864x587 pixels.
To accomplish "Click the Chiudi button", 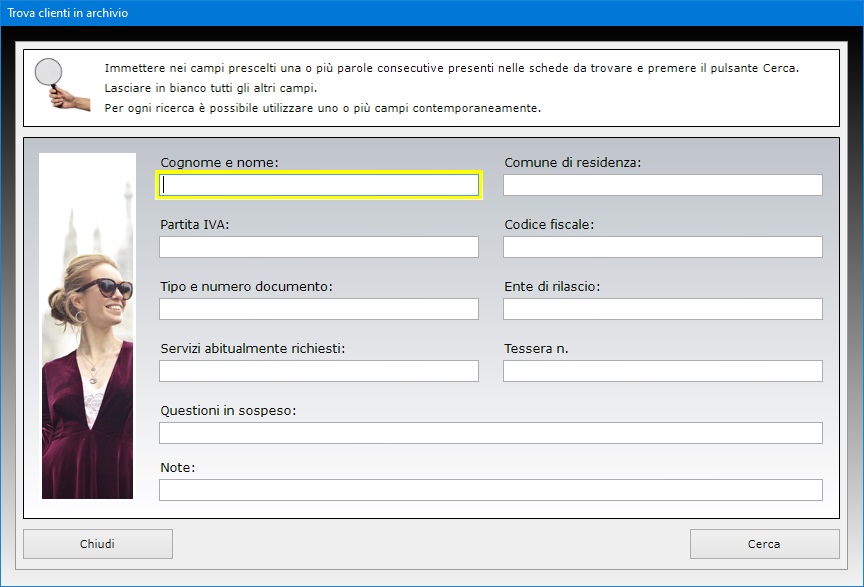I will [98, 544].
